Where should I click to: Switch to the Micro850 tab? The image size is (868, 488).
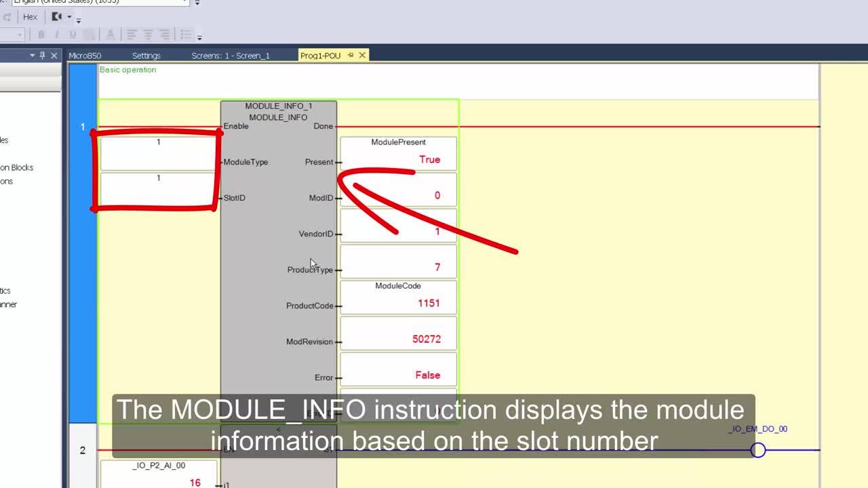(85, 56)
